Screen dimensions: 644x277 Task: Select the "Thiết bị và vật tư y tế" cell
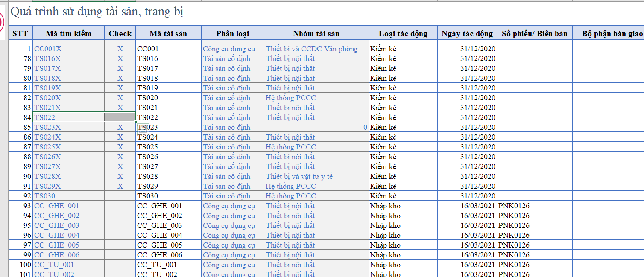[299, 176]
